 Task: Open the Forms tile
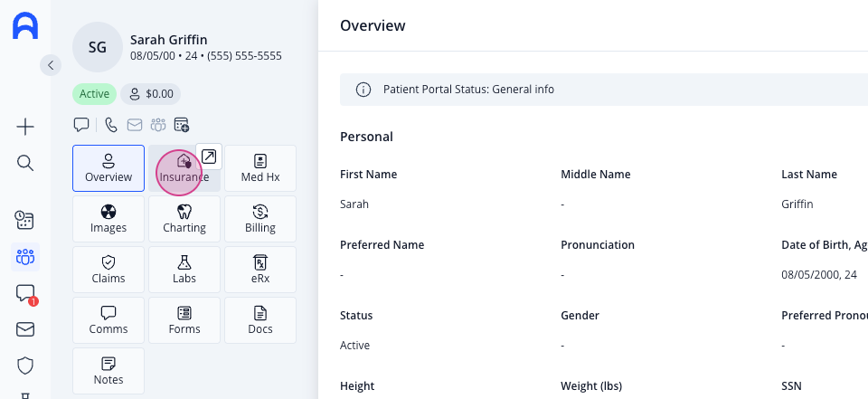[x=184, y=320]
